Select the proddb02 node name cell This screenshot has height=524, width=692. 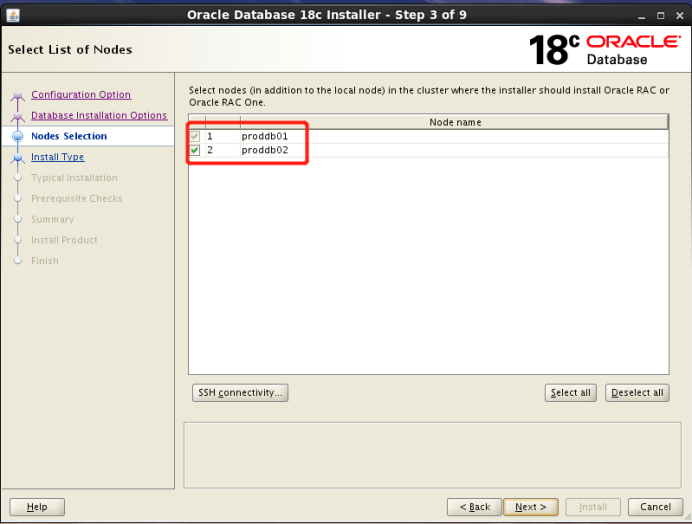point(454,150)
